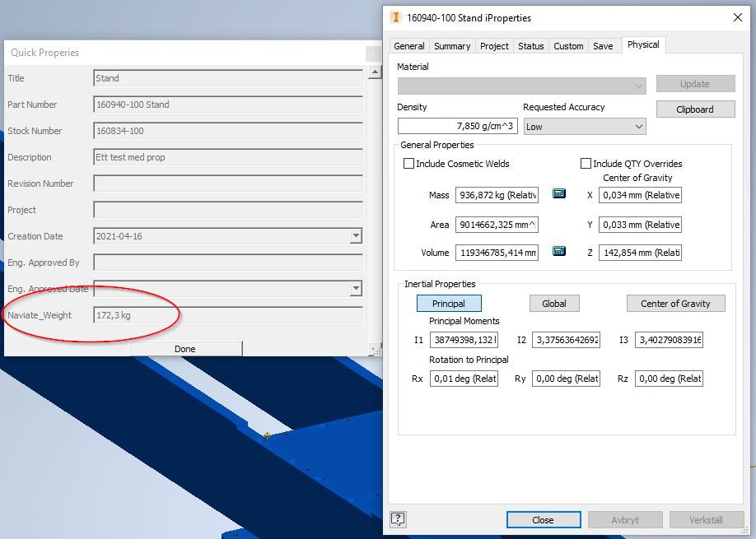
Task: Select the Save tab
Action: 604,46
